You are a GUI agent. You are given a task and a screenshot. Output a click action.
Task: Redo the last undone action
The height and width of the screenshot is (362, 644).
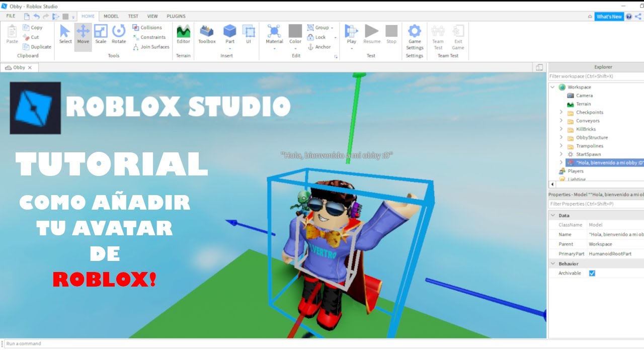[46, 16]
